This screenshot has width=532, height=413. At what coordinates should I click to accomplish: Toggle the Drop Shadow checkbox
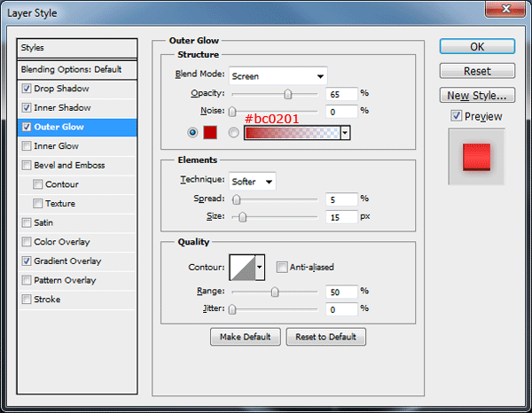27,89
